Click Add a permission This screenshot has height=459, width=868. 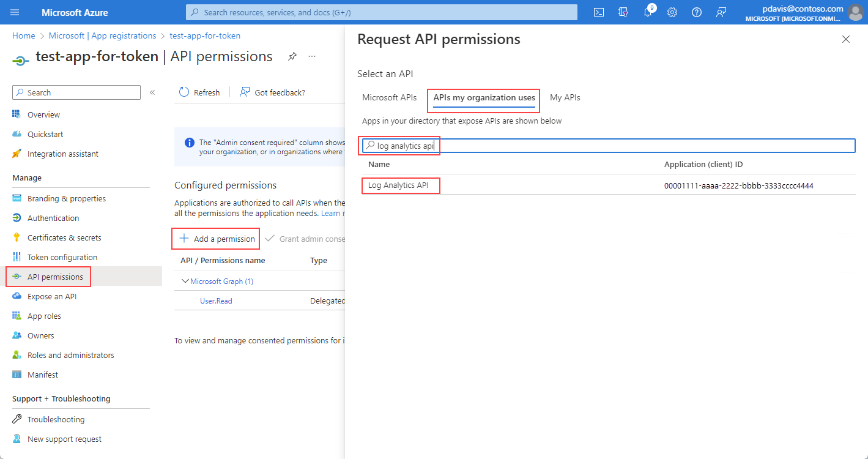click(x=215, y=238)
